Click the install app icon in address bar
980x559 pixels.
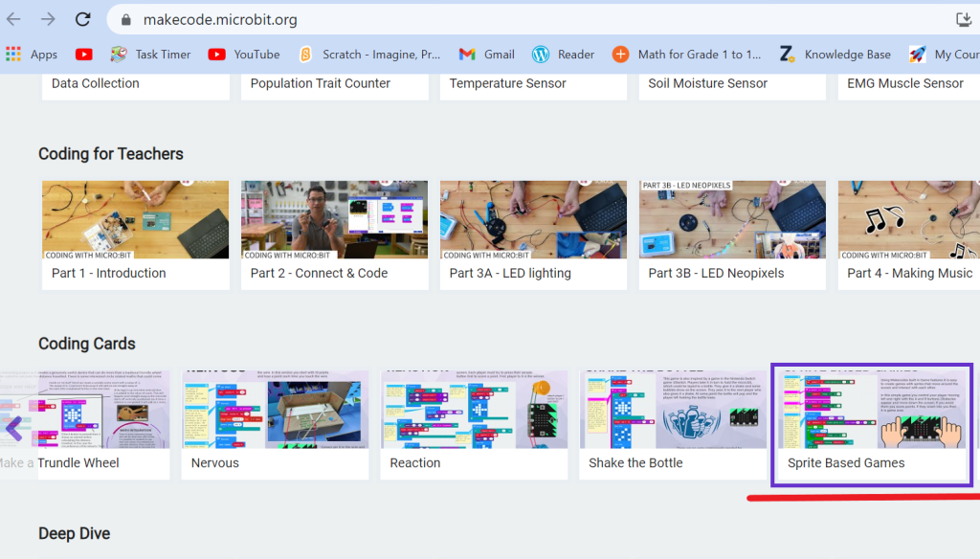(x=964, y=19)
